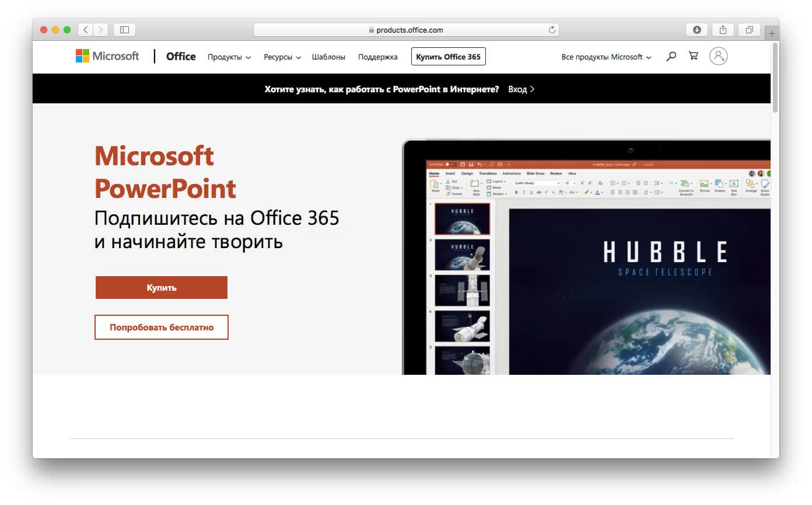Open the search on the Office site
The image size is (812, 505).
click(x=671, y=56)
